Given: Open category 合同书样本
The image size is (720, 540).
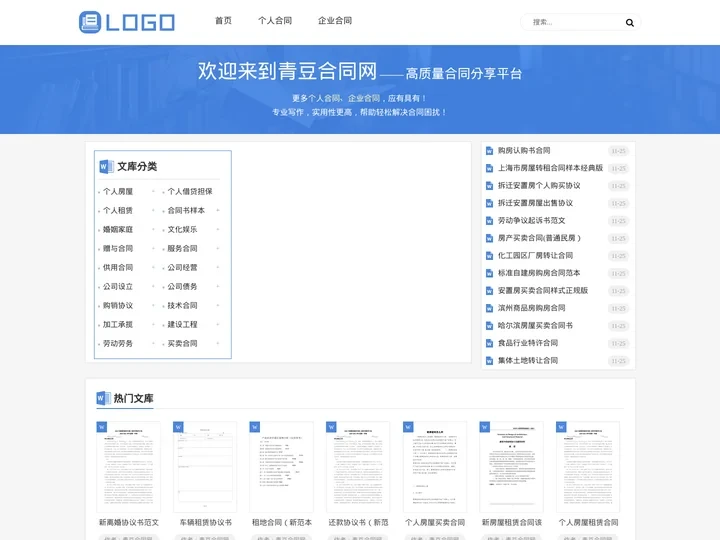Looking at the screenshot, I should 186,210.
